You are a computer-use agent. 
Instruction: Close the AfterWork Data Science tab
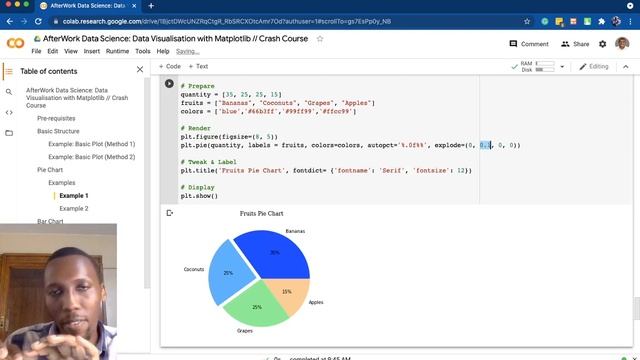pyautogui.click(x=134, y=6)
